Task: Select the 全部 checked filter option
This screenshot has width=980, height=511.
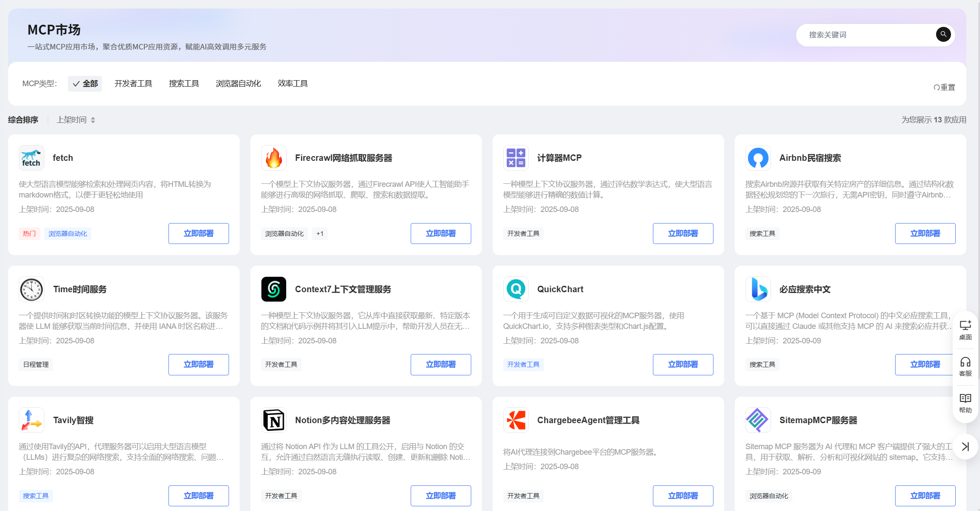Action: 85,84
